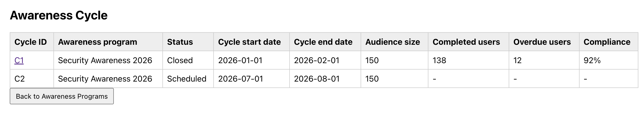Click the Cycle end date header
The image size is (644, 113).
323,42
